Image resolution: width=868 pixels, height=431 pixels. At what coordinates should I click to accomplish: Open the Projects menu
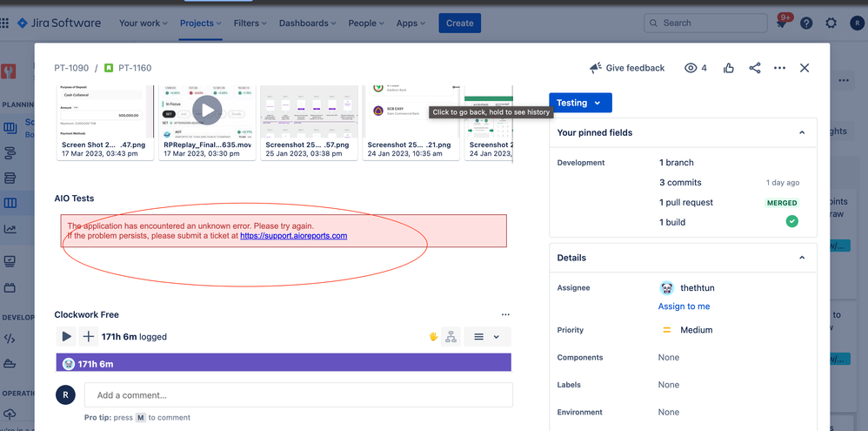pyautogui.click(x=200, y=24)
